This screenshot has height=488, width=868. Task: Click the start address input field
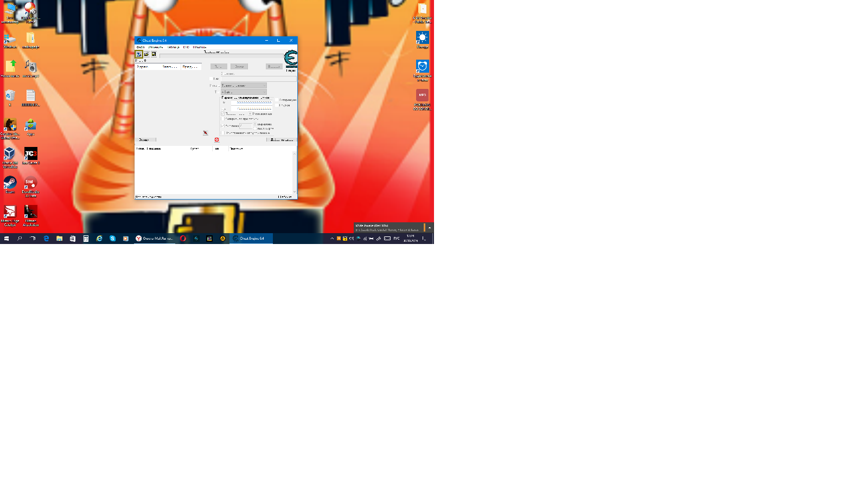click(252, 102)
